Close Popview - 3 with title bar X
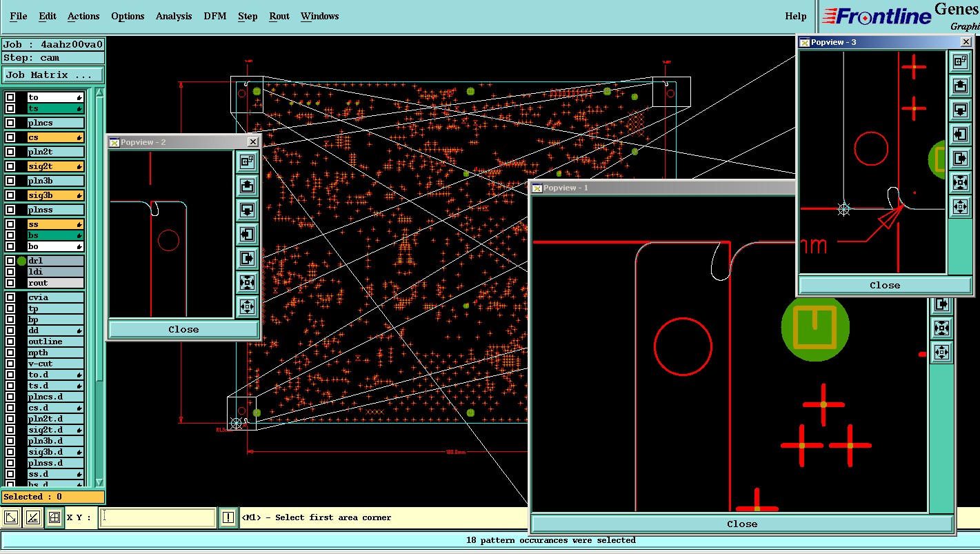Image resolution: width=980 pixels, height=554 pixels. coord(966,42)
